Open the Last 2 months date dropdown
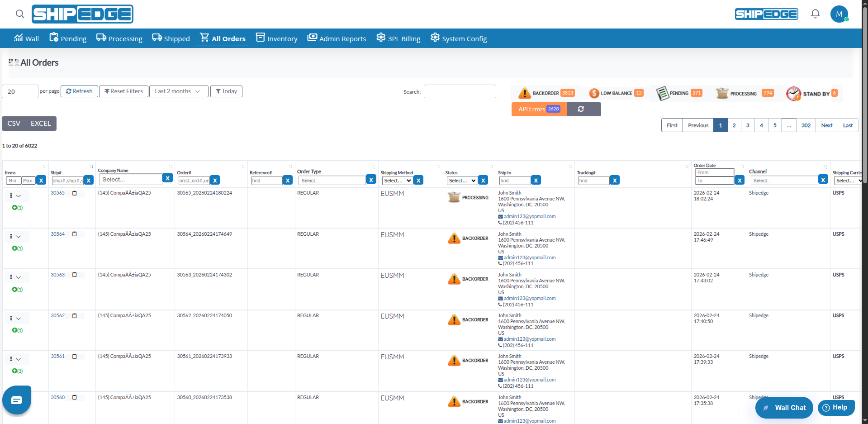 [x=179, y=91]
